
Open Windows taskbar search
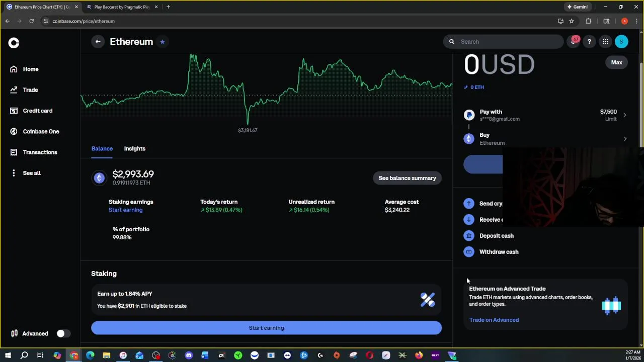24,355
